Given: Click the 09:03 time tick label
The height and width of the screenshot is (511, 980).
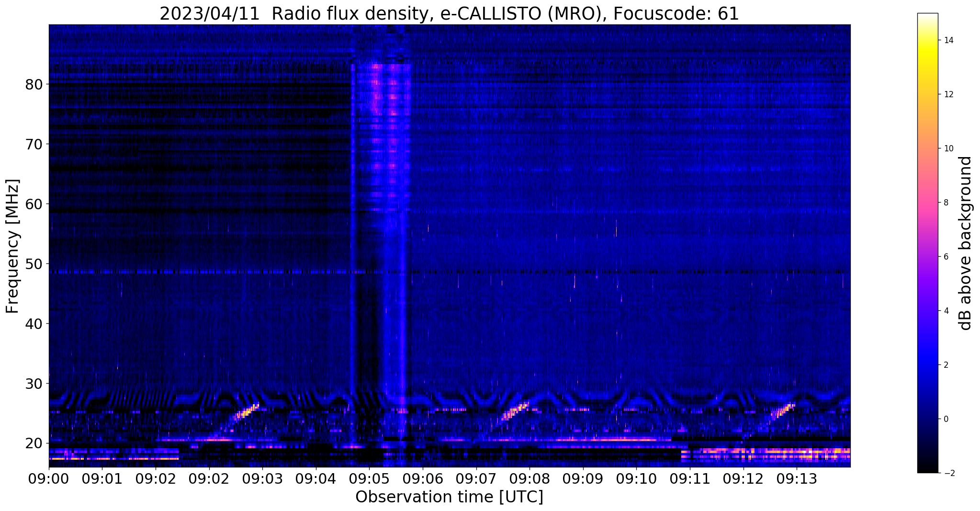Looking at the screenshot, I should point(262,478).
